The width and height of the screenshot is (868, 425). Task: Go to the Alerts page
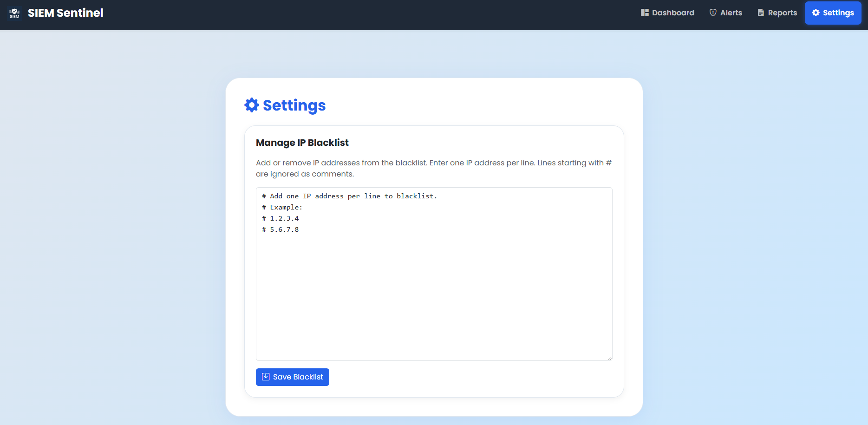coord(731,13)
